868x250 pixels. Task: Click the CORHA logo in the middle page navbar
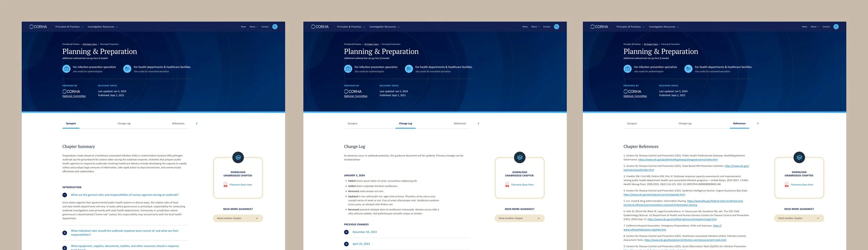[x=320, y=27]
